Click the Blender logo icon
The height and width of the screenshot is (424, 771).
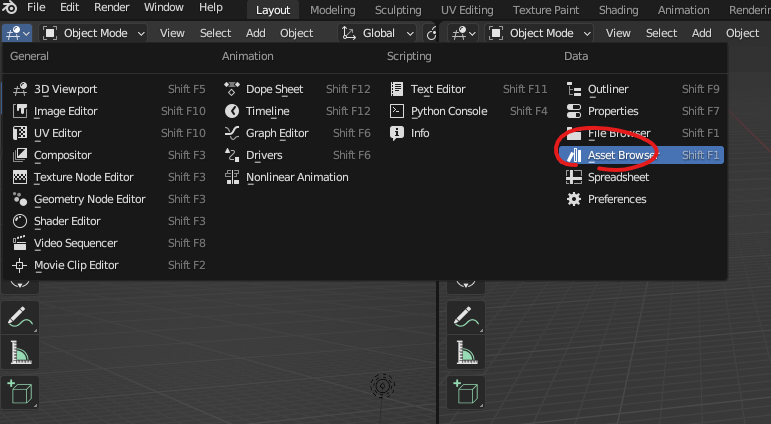10,7
